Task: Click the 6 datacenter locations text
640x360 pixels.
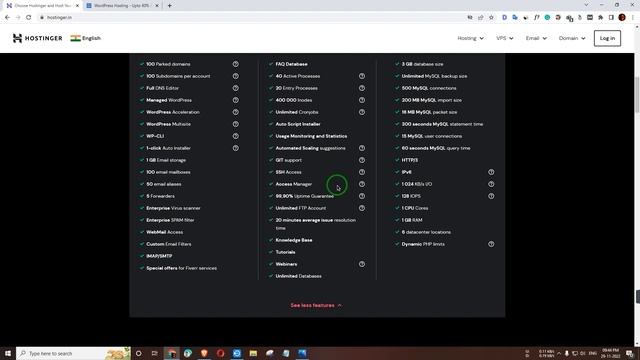Action: [x=426, y=232]
